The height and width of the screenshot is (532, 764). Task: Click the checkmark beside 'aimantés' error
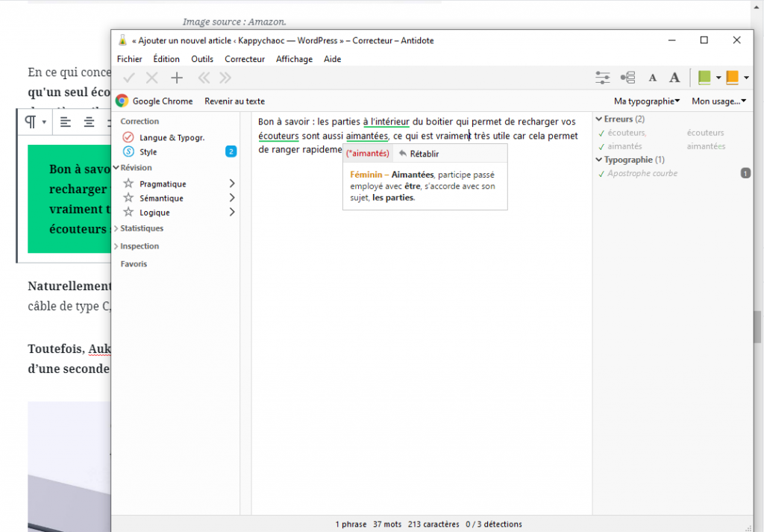601,147
